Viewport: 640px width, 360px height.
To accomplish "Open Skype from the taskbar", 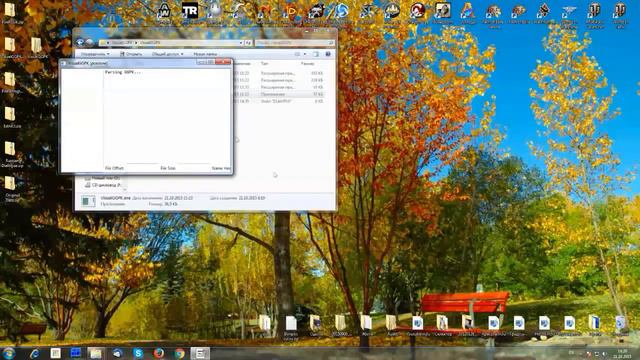I will 138,353.
